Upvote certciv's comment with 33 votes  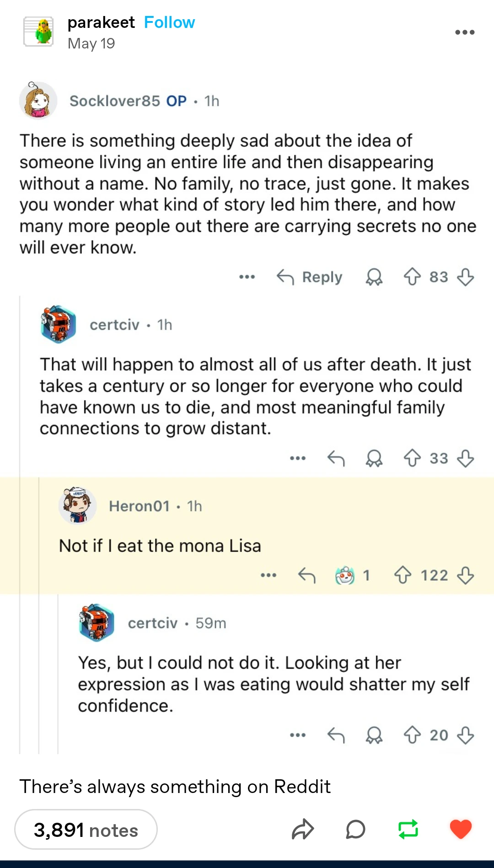[412, 458]
